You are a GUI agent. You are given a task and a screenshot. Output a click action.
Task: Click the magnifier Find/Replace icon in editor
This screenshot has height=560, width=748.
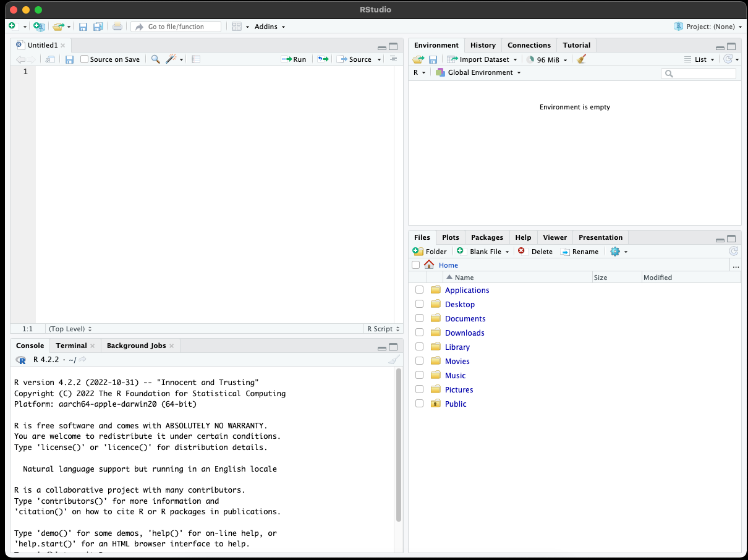156,59
